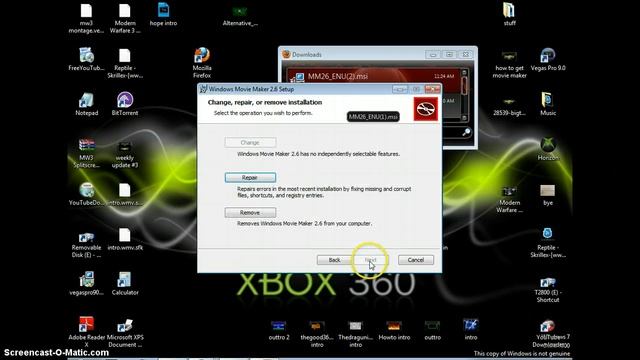Open the stuff folder icon
This screenshot has width=640, height=360.
pyautogui.click(x=509, y=10)
